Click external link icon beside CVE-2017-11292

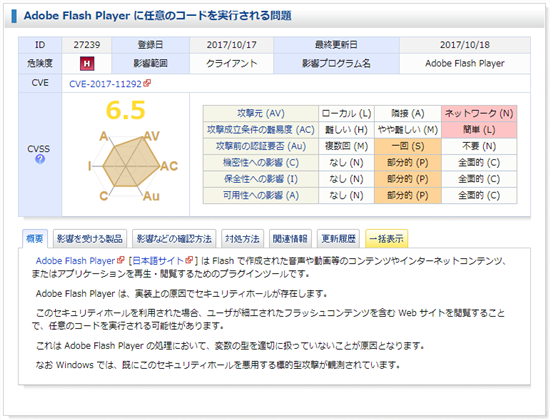147,83
